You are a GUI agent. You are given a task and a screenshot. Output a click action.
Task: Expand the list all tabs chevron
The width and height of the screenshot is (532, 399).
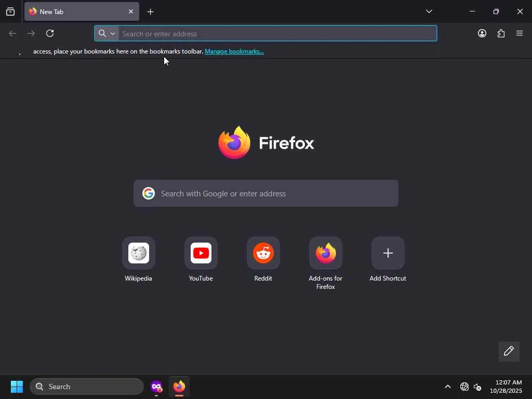click(429, 11)
